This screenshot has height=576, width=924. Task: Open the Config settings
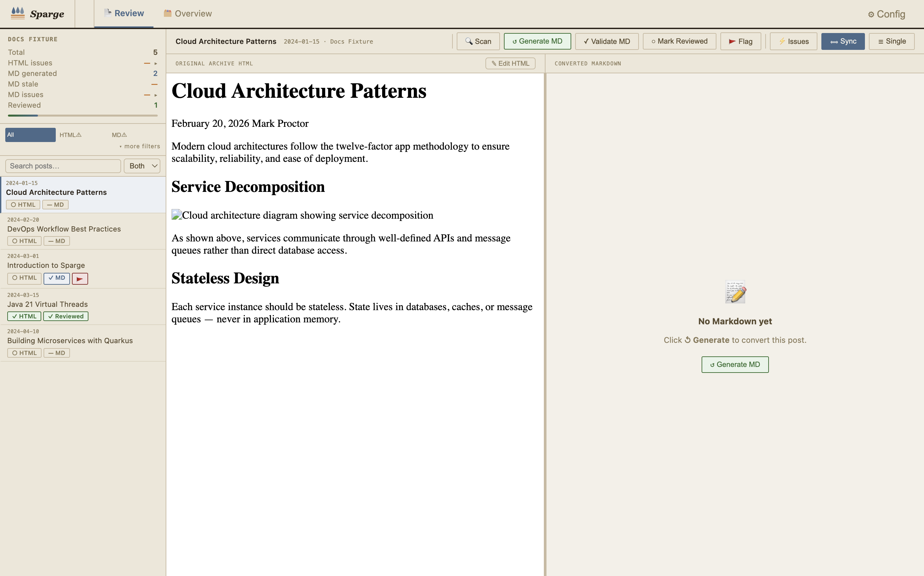pos(886,14)
